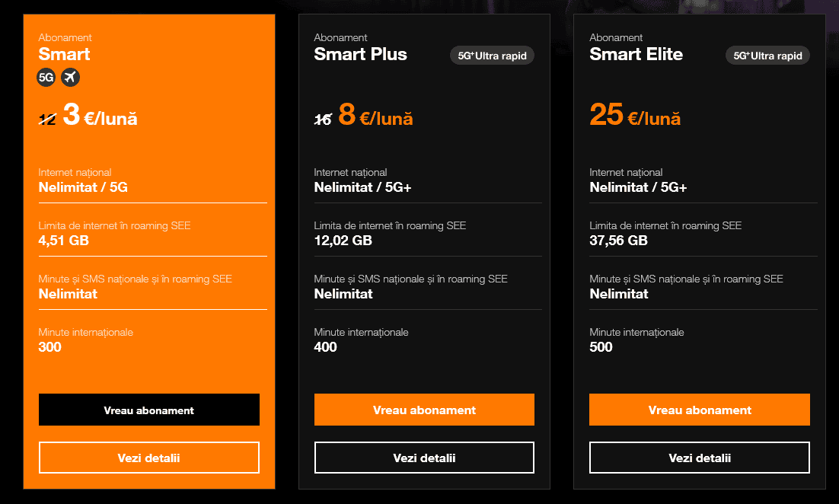Click the 5G+ Ultra rapid badge on Smart Elite
This screenshot has width=839, height=504.
point(767,55)
